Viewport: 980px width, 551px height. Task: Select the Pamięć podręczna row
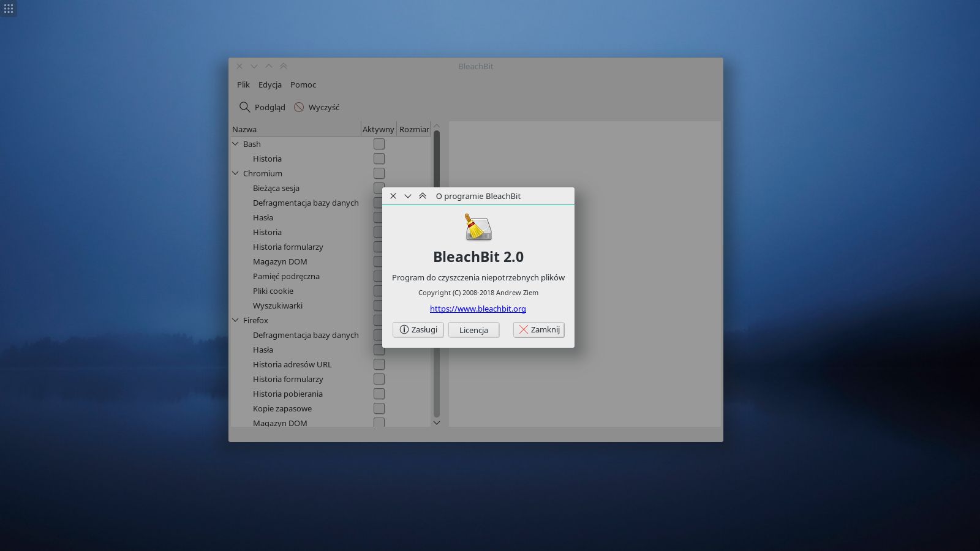coord(286,276)
